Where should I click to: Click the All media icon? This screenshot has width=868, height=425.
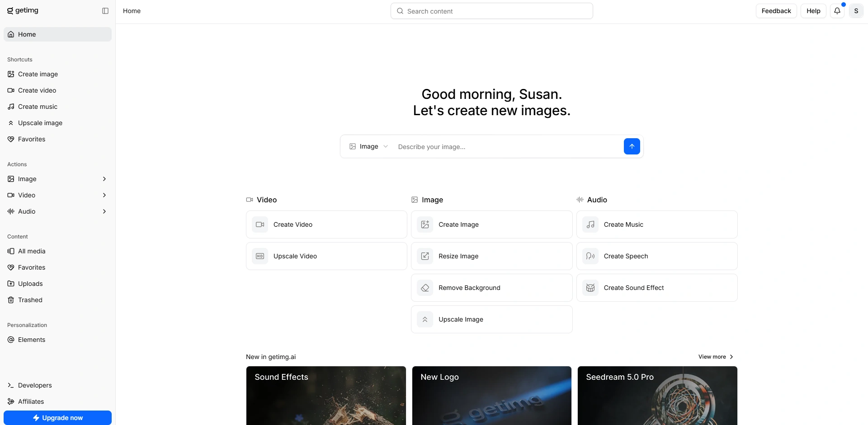11,251
